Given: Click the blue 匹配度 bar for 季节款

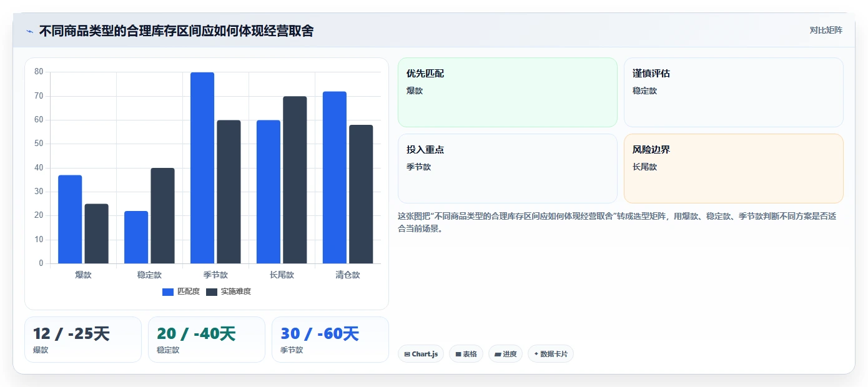Looking at the screenshot, I should [x=202, y=168].
